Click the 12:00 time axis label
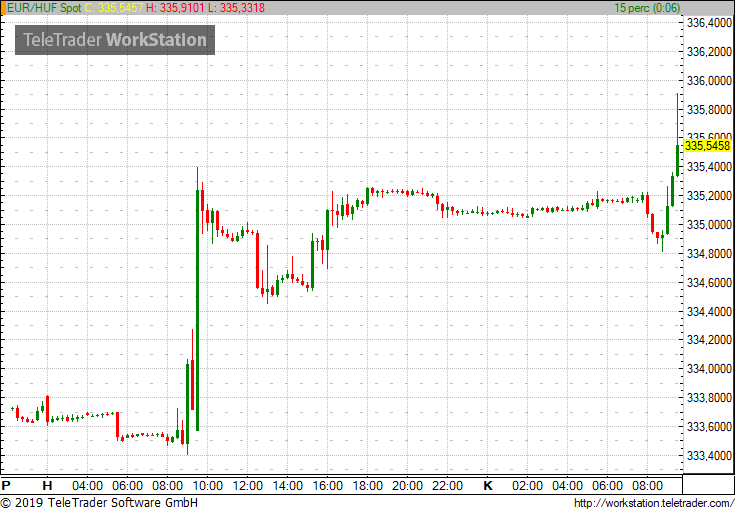 click(248, 485)
